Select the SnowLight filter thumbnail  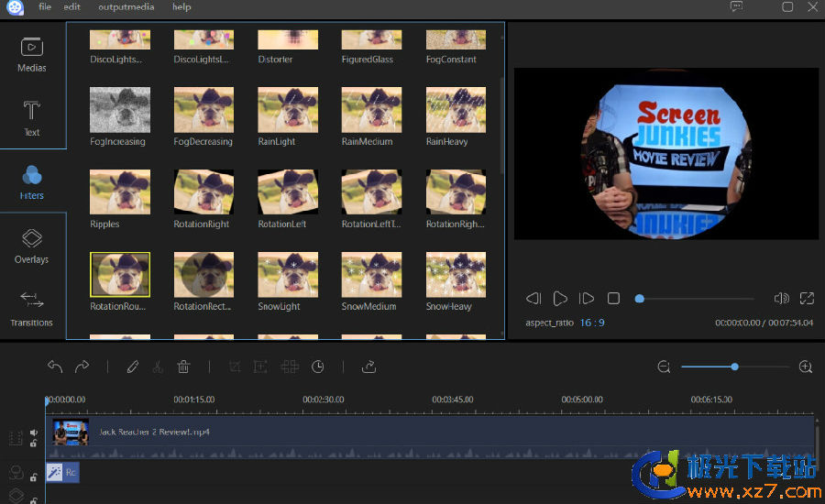(x=288, y=275)
